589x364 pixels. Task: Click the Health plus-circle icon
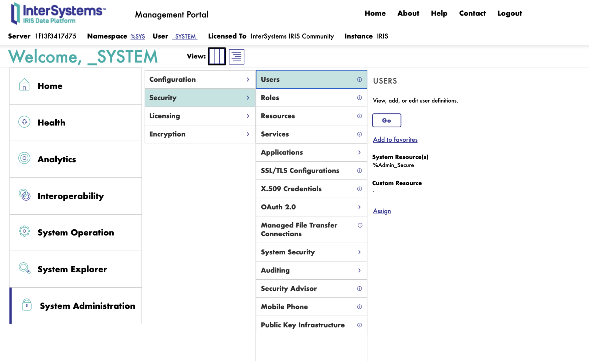click(x=24, y=122)
